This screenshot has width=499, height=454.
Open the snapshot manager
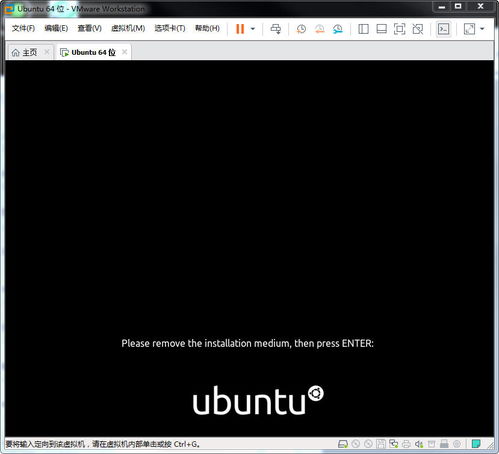(338, 29)
